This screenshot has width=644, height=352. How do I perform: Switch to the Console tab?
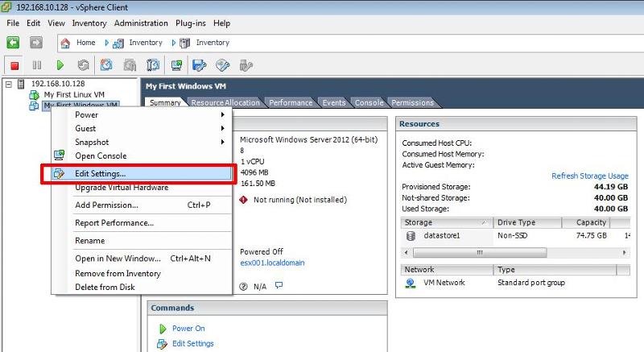pyautogui.click(x=369, y=102)
